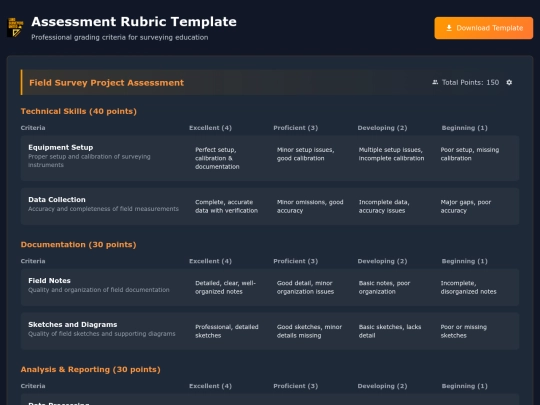Viewport: 540px width, 405px height.
Task: Select 'Good sketches, minor details missing' cell
Action: tap(309, 331)
